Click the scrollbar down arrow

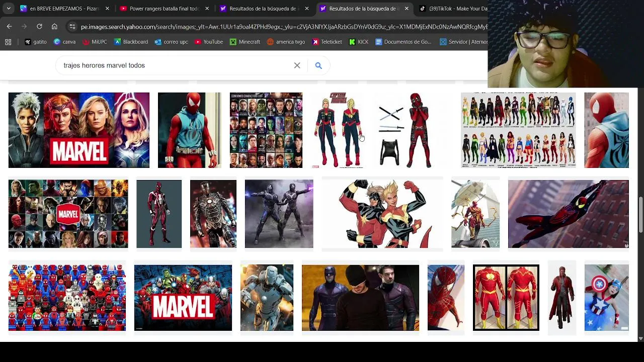[x=640, y=339]
